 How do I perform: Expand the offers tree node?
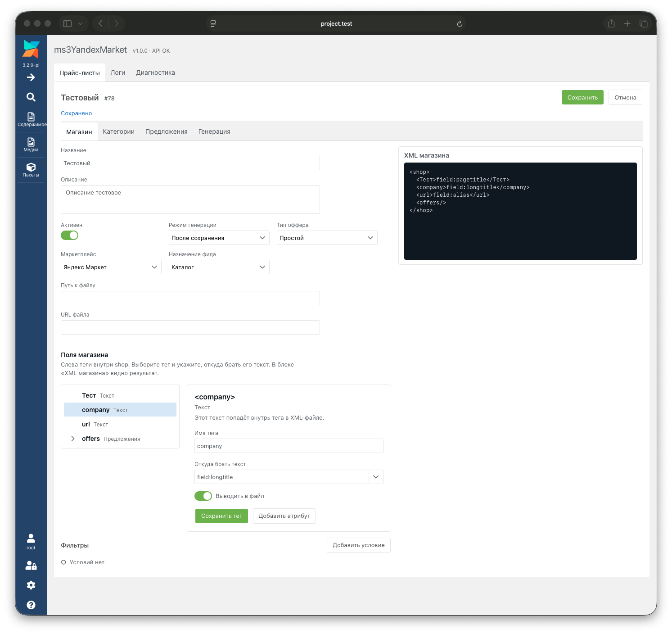click(x=73, y=439)
